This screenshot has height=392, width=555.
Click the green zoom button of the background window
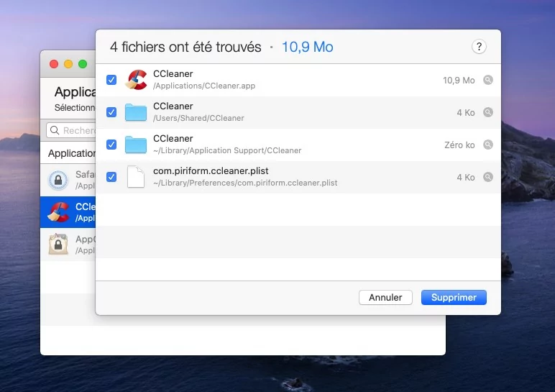(83, 64)
